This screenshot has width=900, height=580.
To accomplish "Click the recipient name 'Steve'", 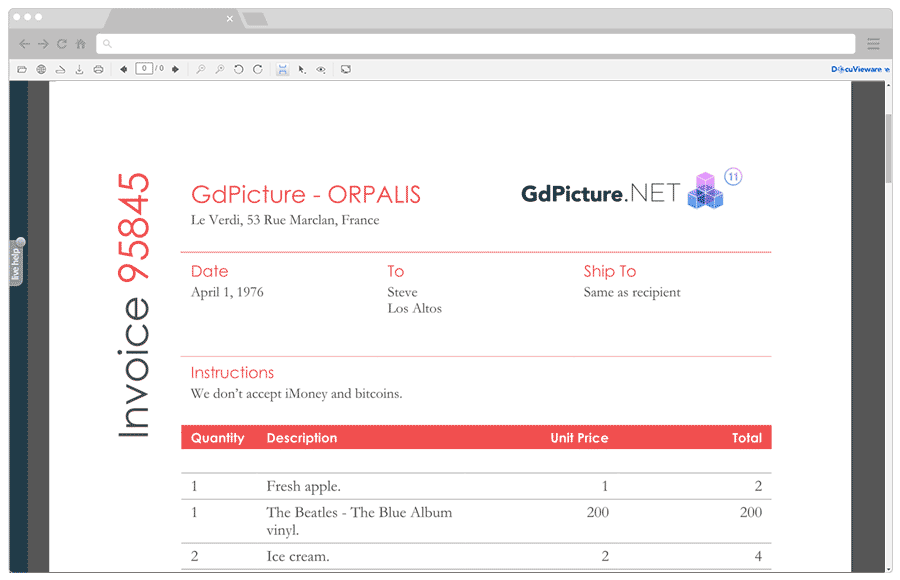I will tap(402, 292).
